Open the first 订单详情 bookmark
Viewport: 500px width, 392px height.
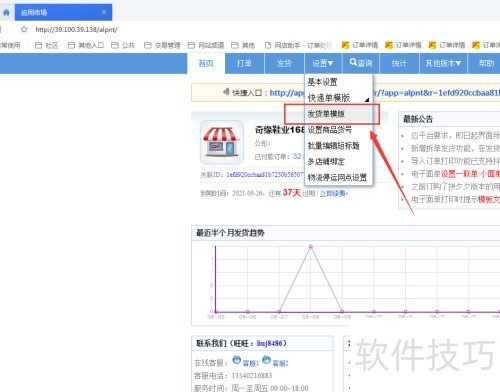[x=360, y=45]
